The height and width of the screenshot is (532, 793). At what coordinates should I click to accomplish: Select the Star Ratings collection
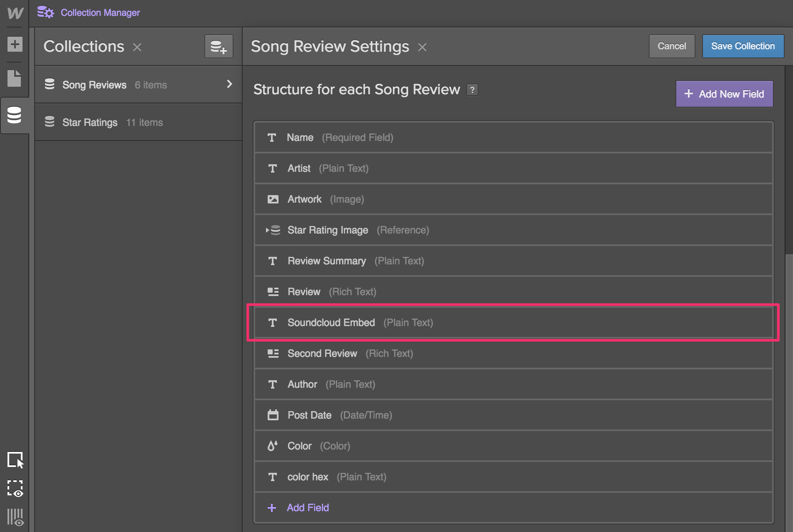tap(138, 122)
